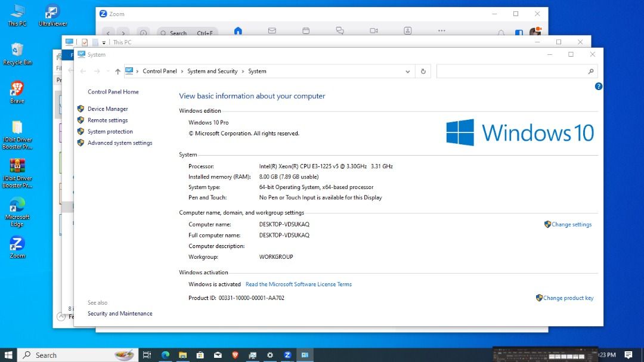Go to Control Panel Home
Viewport: 644px width, 362px height.
point(113,92)
